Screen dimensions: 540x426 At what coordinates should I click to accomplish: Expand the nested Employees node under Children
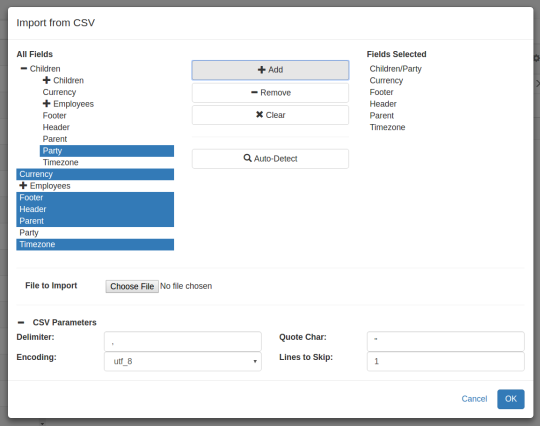click(x=46, y=104)
